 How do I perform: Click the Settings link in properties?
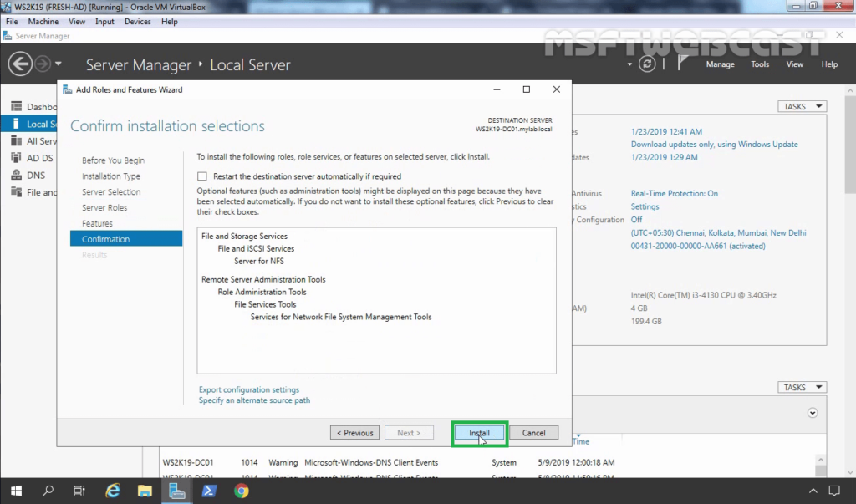(x=645, y=207)
